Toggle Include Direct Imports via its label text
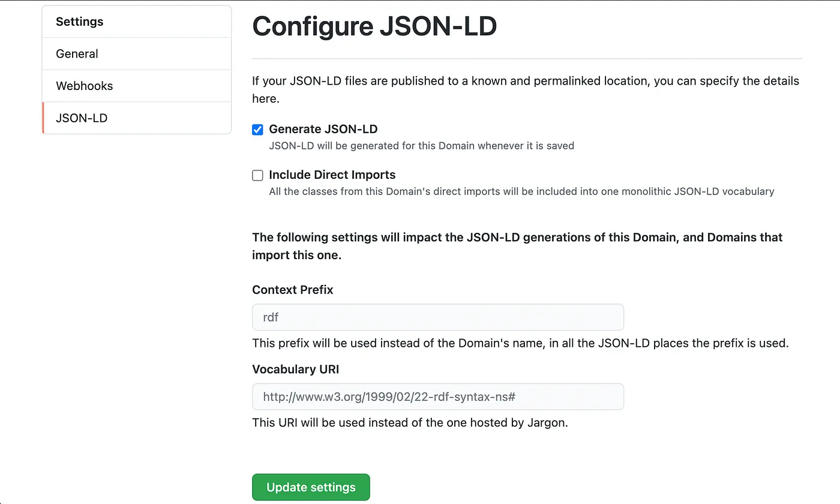The image size is (840, 504). (332, 175)
